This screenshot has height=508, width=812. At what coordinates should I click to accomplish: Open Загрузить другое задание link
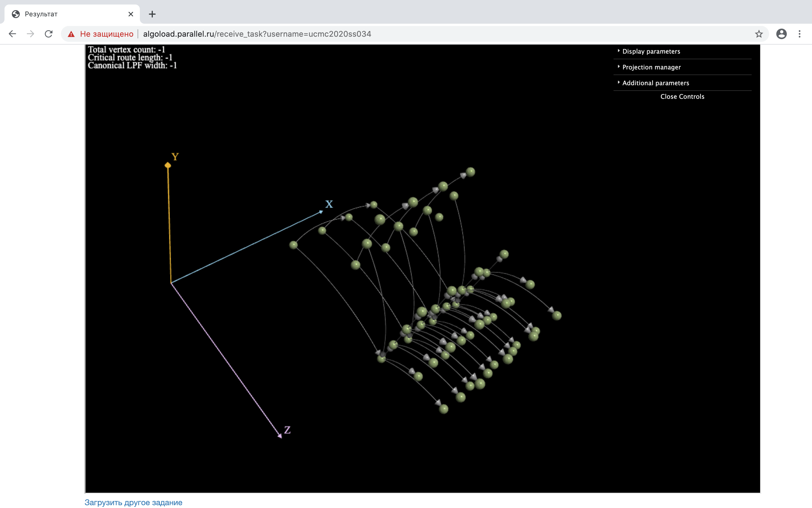tap(133, 502)
